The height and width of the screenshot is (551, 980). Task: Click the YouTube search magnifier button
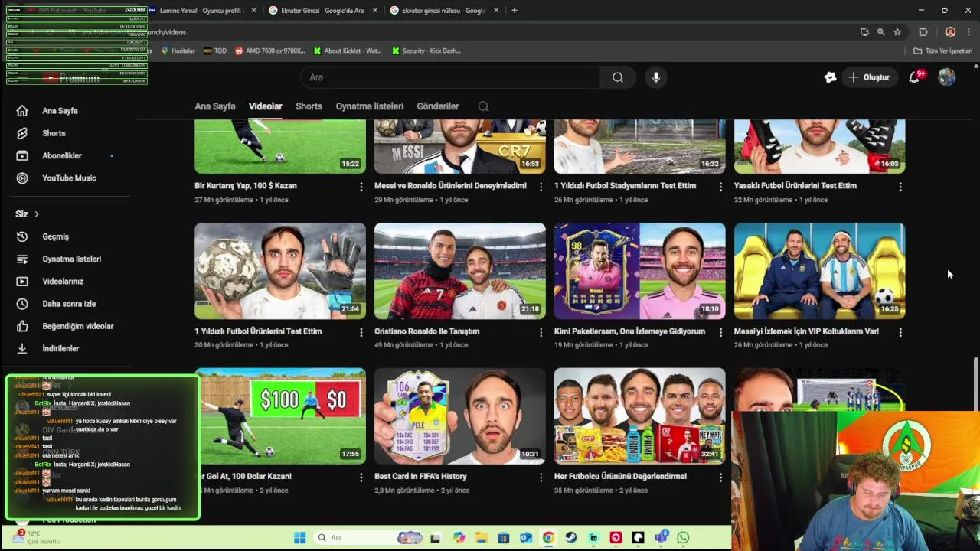pyautogui.click(x=618, y=77)
